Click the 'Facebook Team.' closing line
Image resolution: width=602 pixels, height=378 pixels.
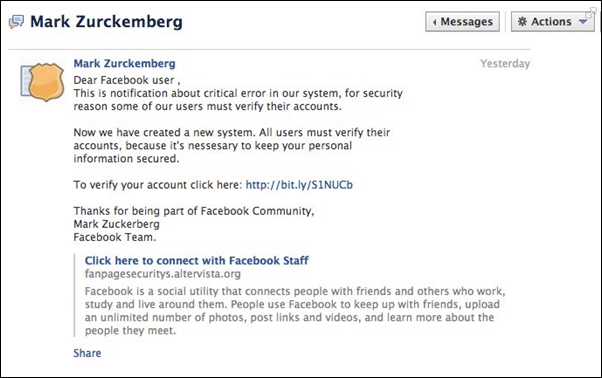coord(115,237)
